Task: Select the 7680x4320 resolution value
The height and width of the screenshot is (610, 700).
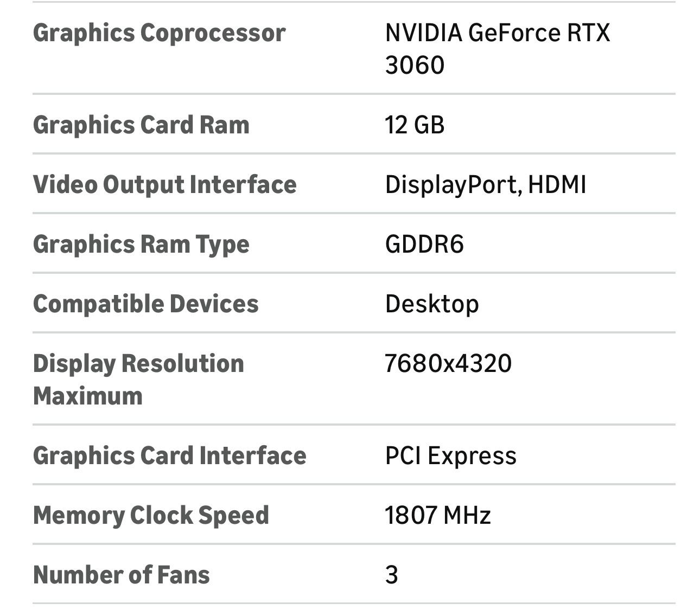Action: (448, 364)
